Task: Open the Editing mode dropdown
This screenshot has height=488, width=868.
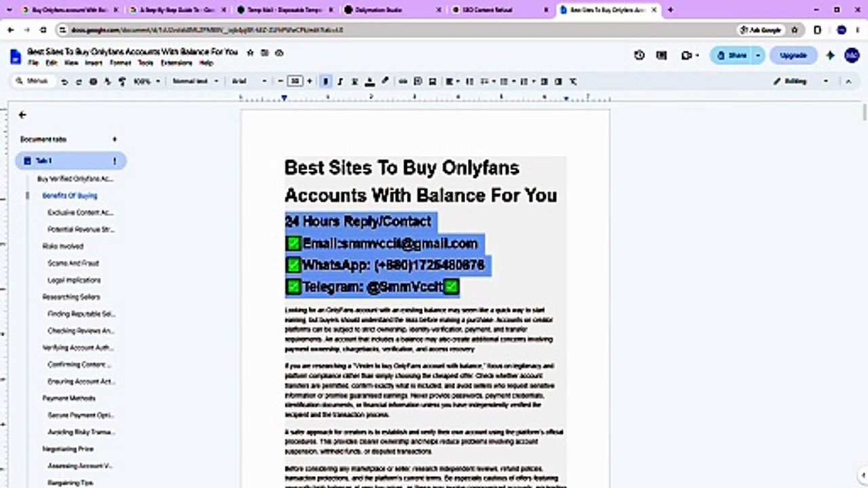Action: (x=801, y=81)
